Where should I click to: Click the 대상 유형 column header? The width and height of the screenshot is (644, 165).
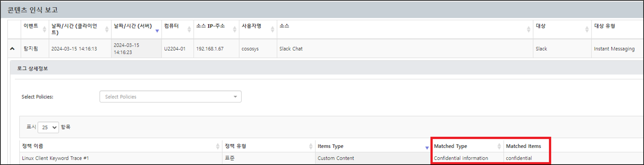click(x=604, y=26)
